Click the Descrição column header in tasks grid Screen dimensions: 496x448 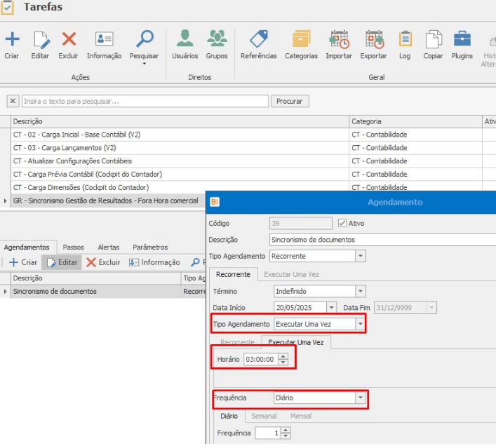180,121
